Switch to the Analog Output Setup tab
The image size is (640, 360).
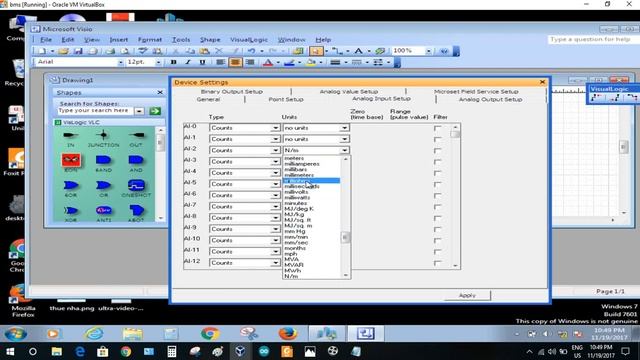tap(490, 99)
